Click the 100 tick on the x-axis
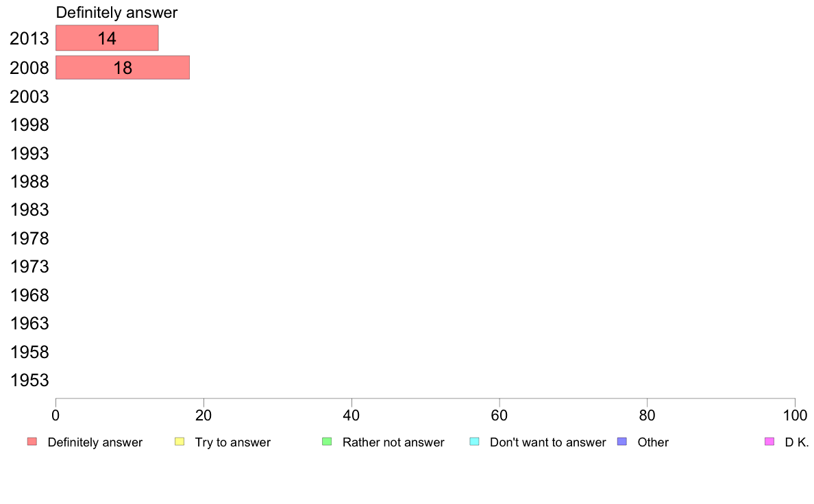The height and width of the screenshot is (504, 814). 795,415
